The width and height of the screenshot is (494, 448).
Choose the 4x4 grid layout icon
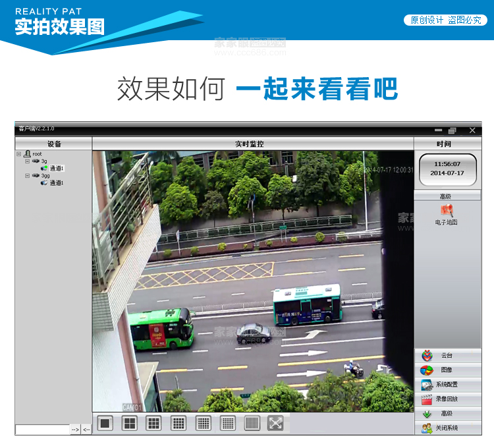(x=178, y=424)
